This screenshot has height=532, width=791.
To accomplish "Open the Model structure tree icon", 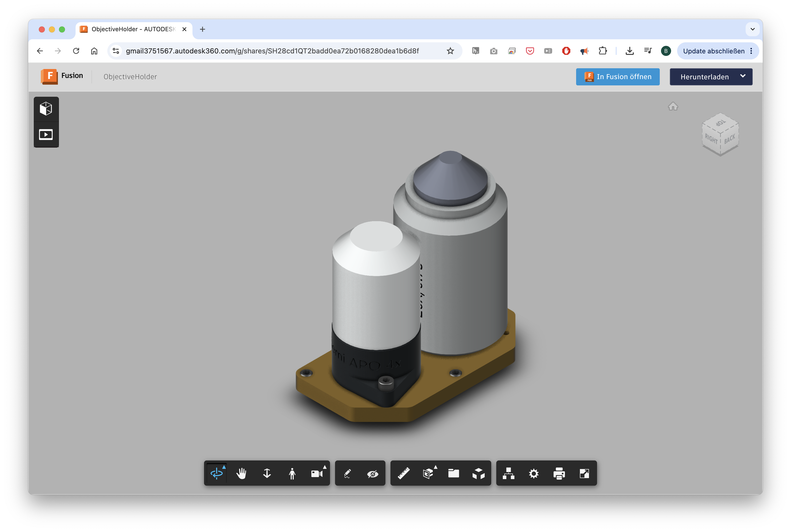I will pyautogui.click(x=508, y=473).
